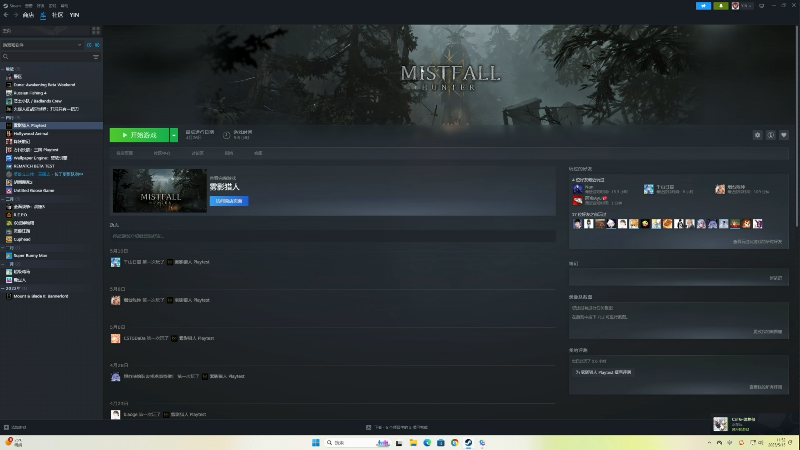800x450 pixels.
Task: Click the recent activity clock filter icon
Action: (x=89, y=45)
